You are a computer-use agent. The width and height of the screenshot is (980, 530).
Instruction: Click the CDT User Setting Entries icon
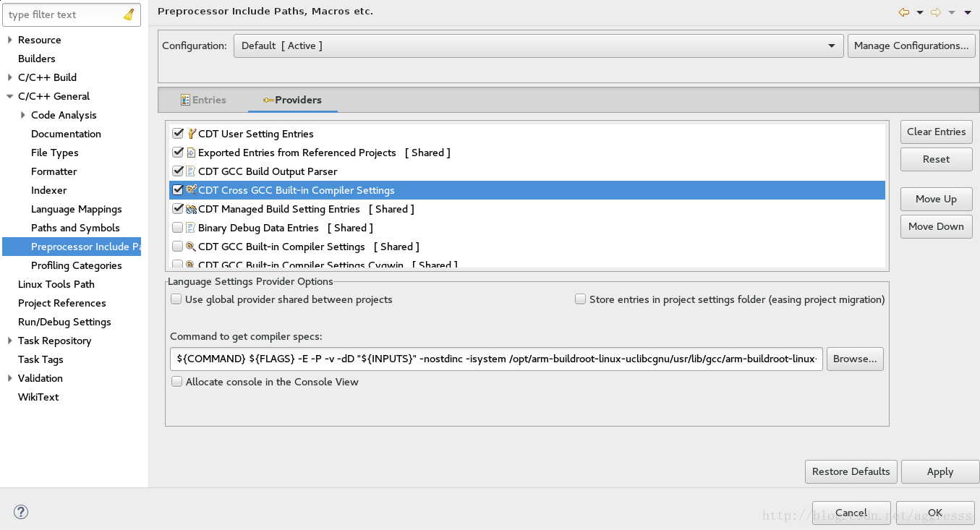[192, 134]
